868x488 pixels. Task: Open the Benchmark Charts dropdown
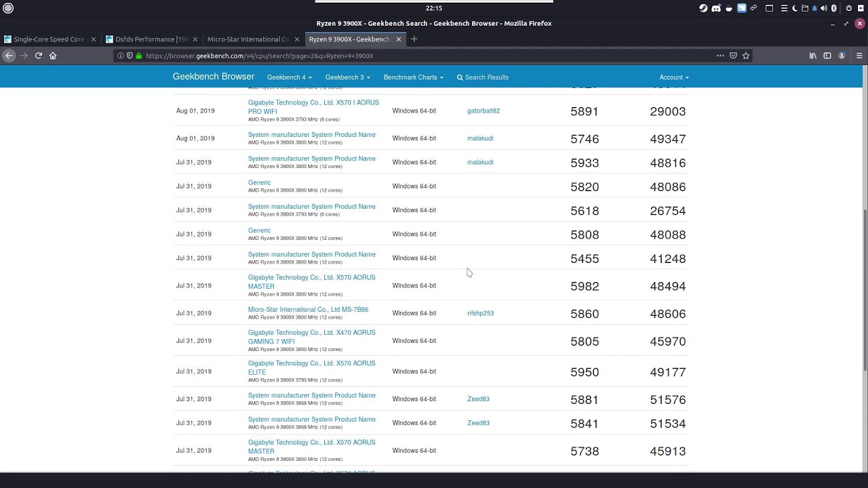click(413, 77)
